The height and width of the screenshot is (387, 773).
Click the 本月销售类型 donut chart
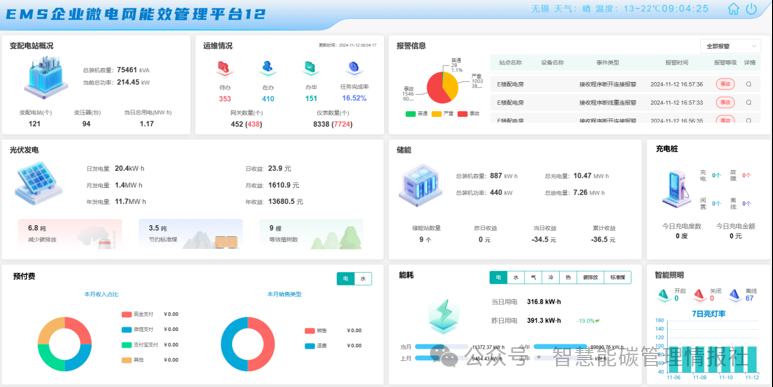[247, 344]
